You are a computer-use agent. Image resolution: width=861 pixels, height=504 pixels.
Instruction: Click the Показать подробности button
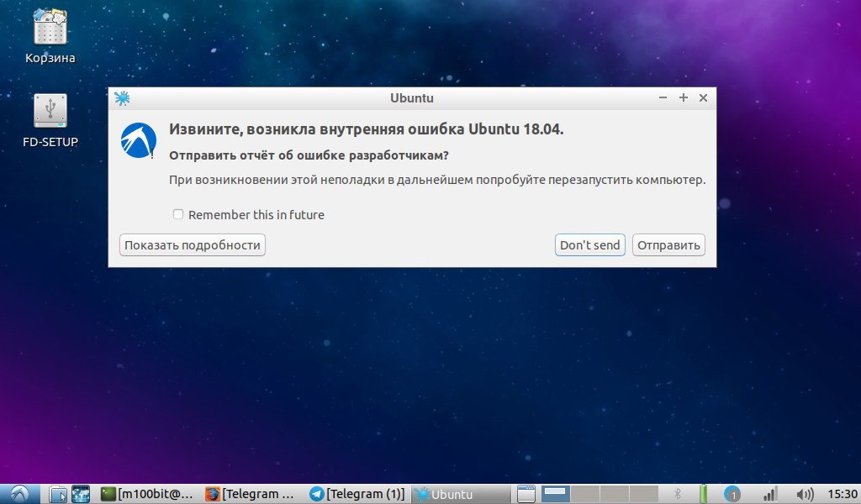pyautogui.click(x=193, y=245)
